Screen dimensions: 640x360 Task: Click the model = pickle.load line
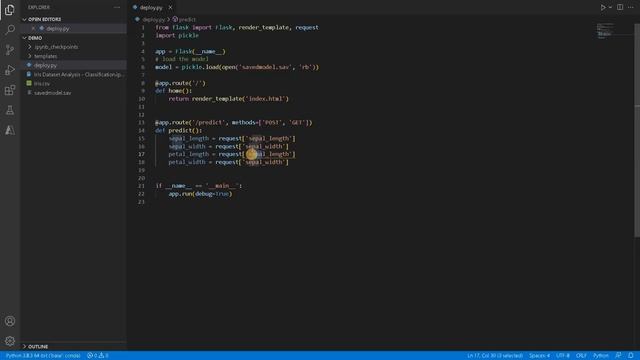[237, 67]
